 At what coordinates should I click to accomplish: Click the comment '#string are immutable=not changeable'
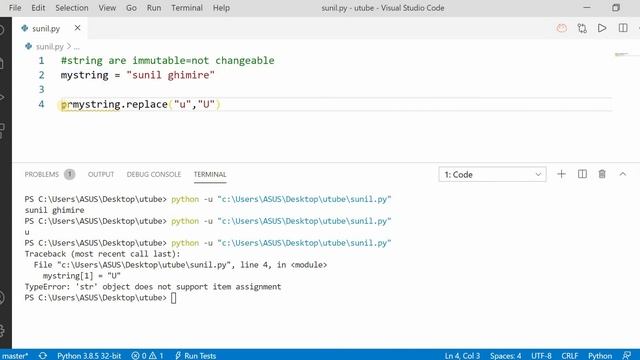click(167, 60)
